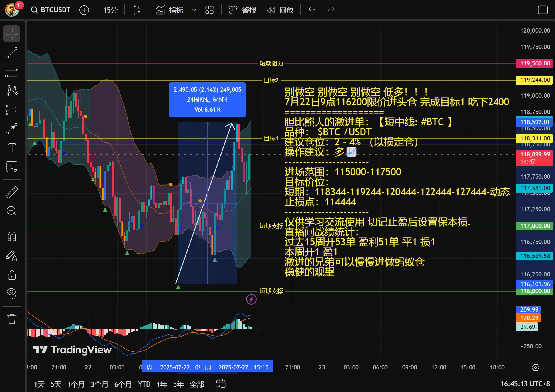Set range to 3个月
555x392 pixels.
pyautogui.click(x=100, y=384)
